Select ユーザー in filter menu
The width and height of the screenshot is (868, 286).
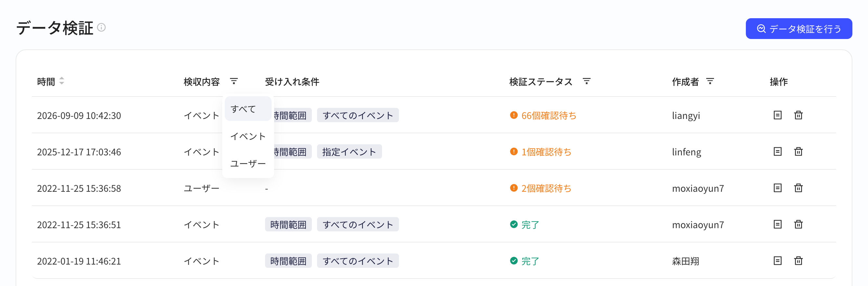(x=248, y=163)
